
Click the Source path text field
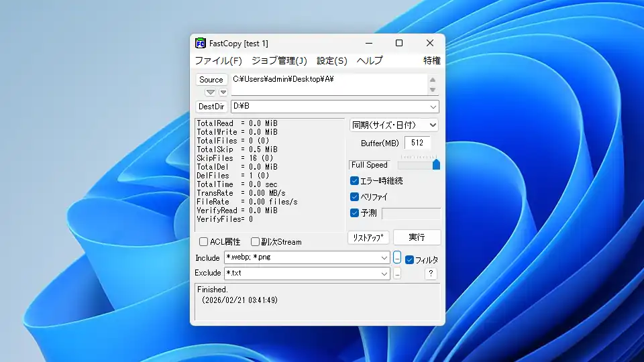pyautogui.click(x=329, y=84)
